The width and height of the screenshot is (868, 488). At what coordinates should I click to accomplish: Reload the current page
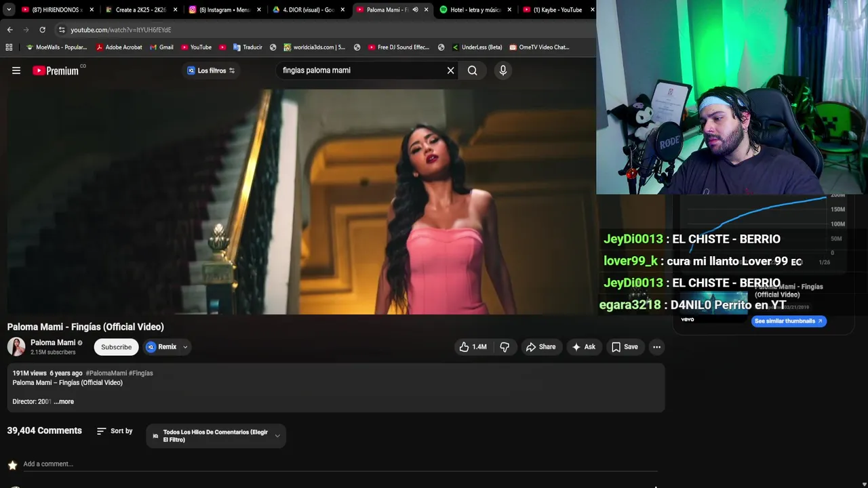click(42, 30)
